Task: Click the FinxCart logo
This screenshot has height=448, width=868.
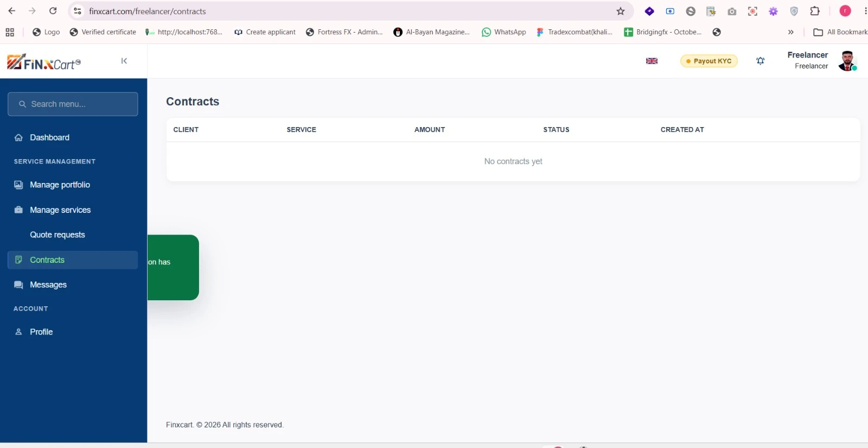Action: (x=44, y=62)
